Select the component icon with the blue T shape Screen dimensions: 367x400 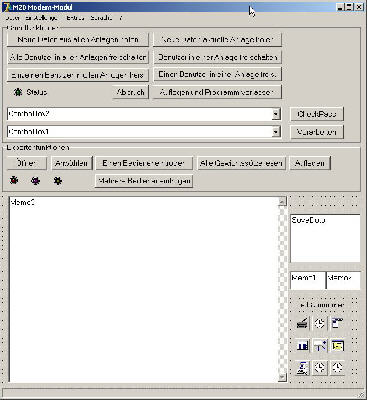pyautogui.click(x=320, y=346)
